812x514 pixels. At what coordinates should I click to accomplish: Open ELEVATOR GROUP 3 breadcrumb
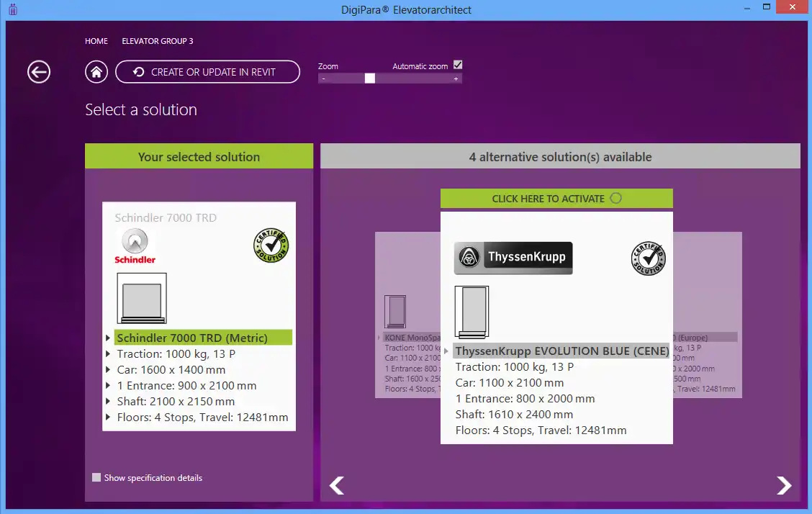tap(157, 41)
